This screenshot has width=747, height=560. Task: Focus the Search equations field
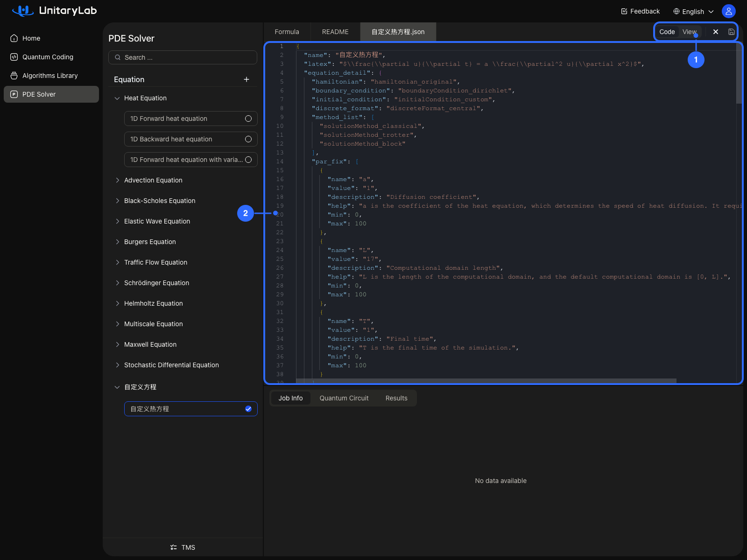pyautogui.click(x=183, y=57)
